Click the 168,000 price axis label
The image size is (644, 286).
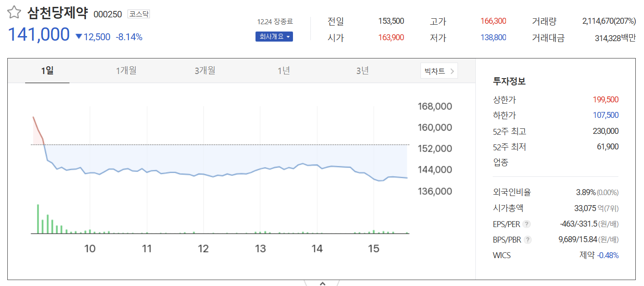435,106
